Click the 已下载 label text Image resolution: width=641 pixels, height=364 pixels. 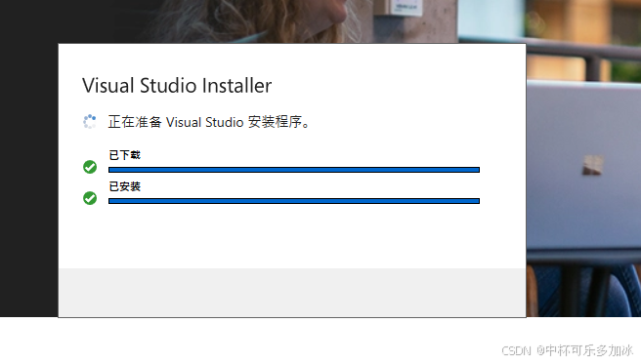tap(125, 155)
